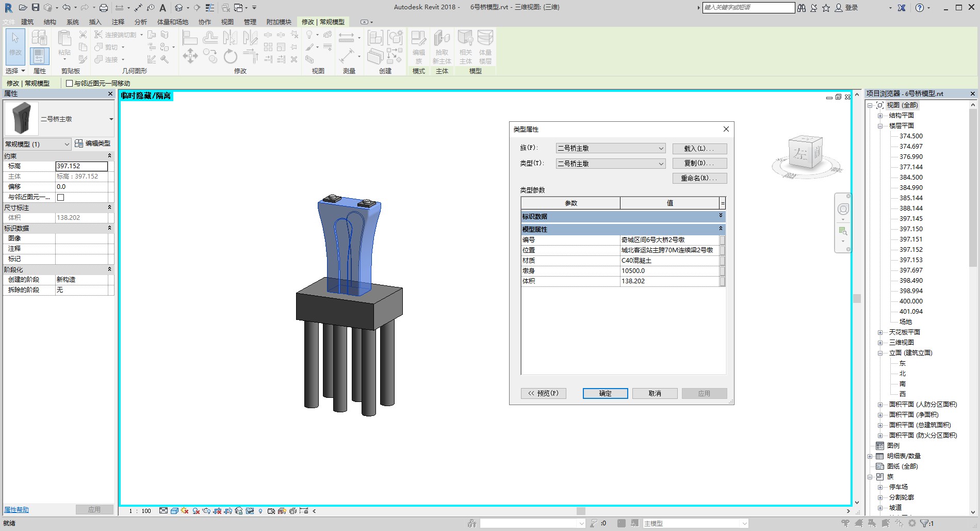Click the Aligned Dimension measure icon
Image resolution: width=980 pixels, height=531 pixels.
tap(347, 37)
